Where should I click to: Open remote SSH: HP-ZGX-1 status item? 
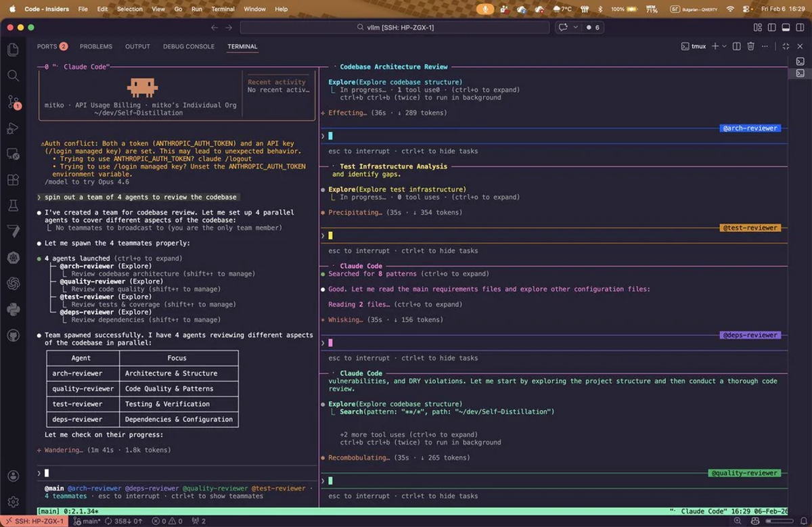tap(34, 522)
